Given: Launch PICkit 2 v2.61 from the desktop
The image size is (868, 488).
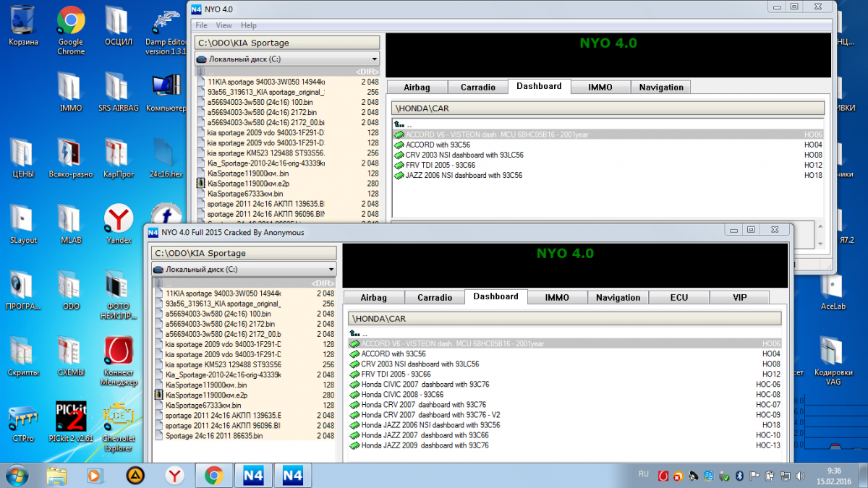Looking at the screenshot, I should 71,422.
